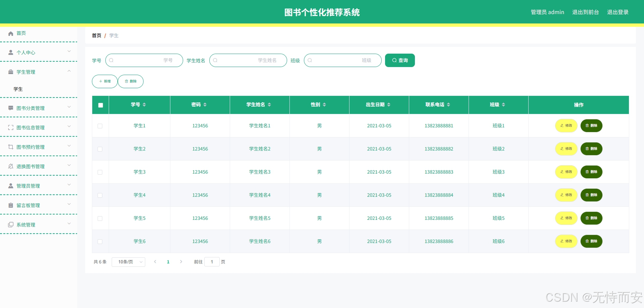Toggle the select-all header checkbox

[101, 105]
